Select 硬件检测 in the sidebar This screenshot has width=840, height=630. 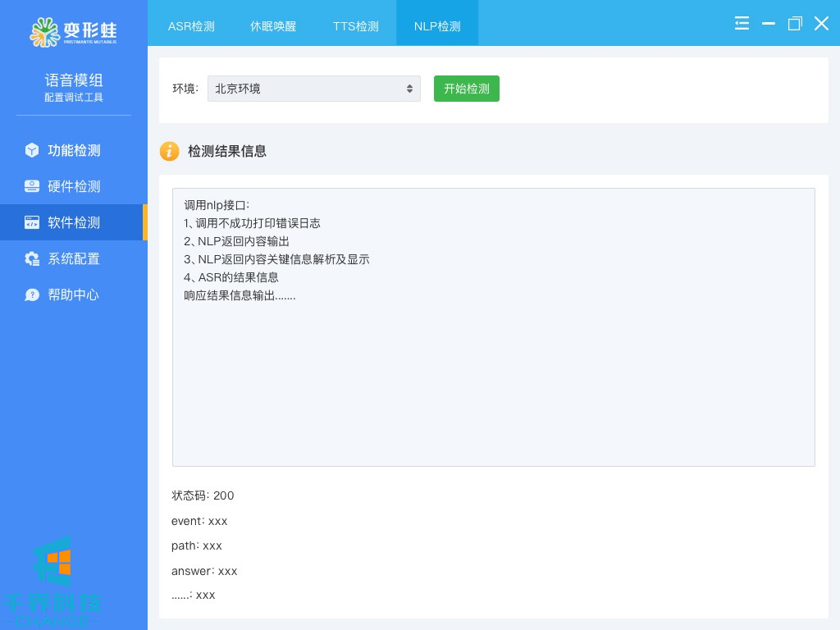74,186
